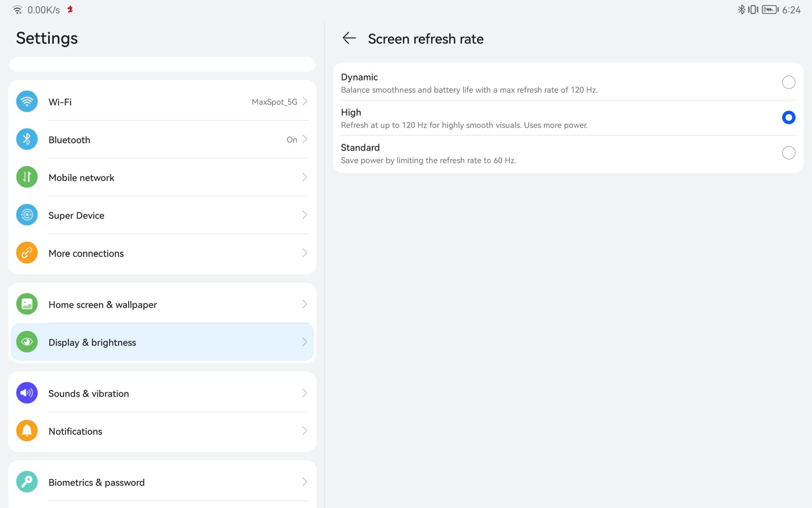
Task: Tap the back arrow icon
Action: (x=349, y=38)
